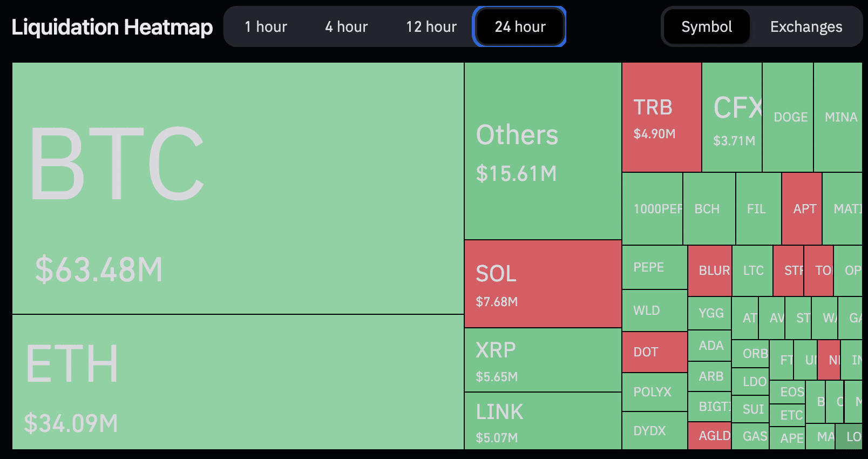Select the 24 hour tab
The image size is (868, 459).
pyautogui.click(x=520, y=27)
